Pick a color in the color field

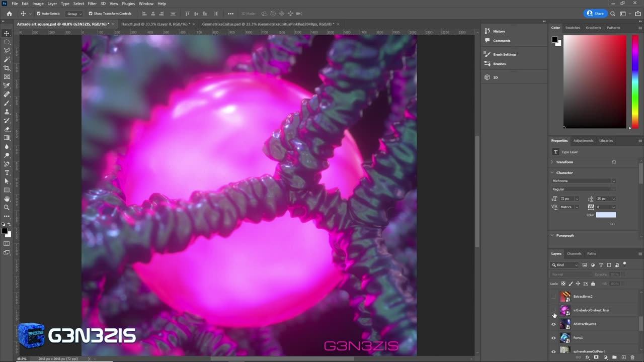[x=595, y=82]
